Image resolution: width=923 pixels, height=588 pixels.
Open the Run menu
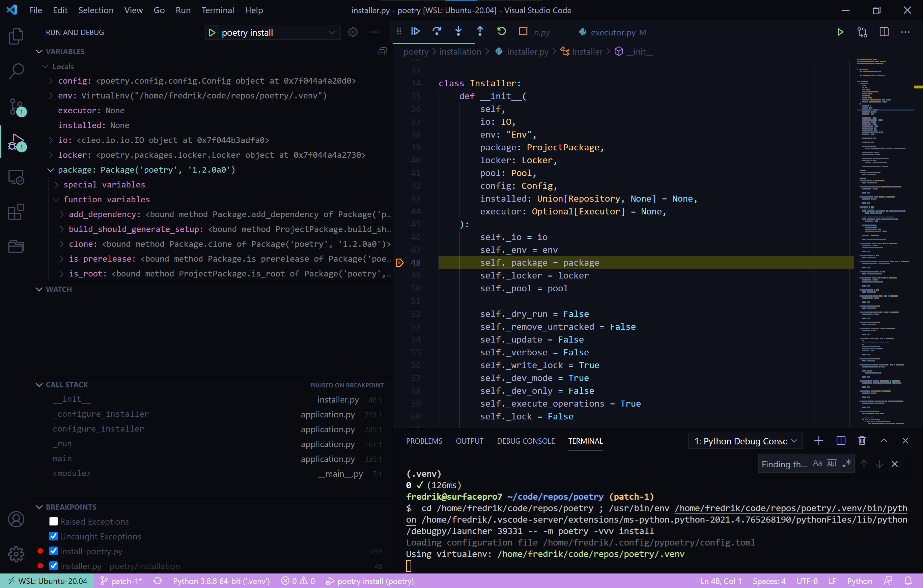click(x=183, y=10)
